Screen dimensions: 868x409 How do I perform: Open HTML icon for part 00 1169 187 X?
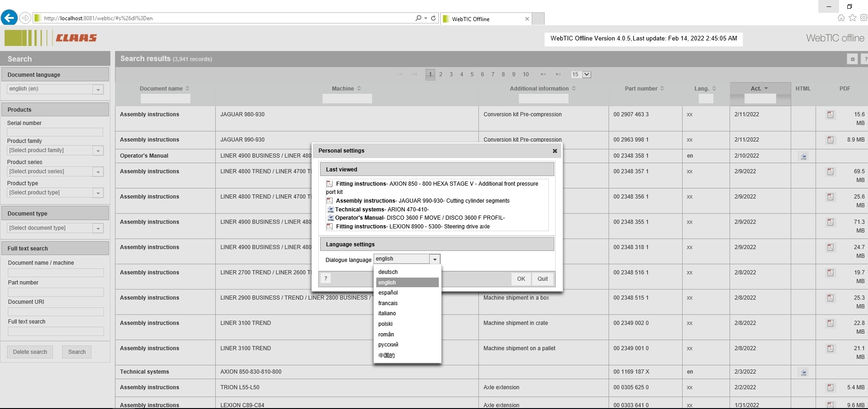coord(804,372)
